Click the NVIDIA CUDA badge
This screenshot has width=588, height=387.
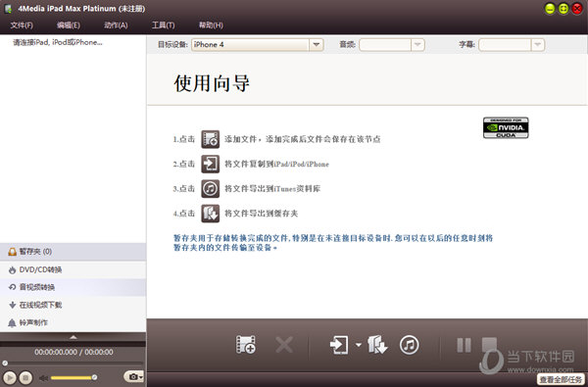click(506, 128)
